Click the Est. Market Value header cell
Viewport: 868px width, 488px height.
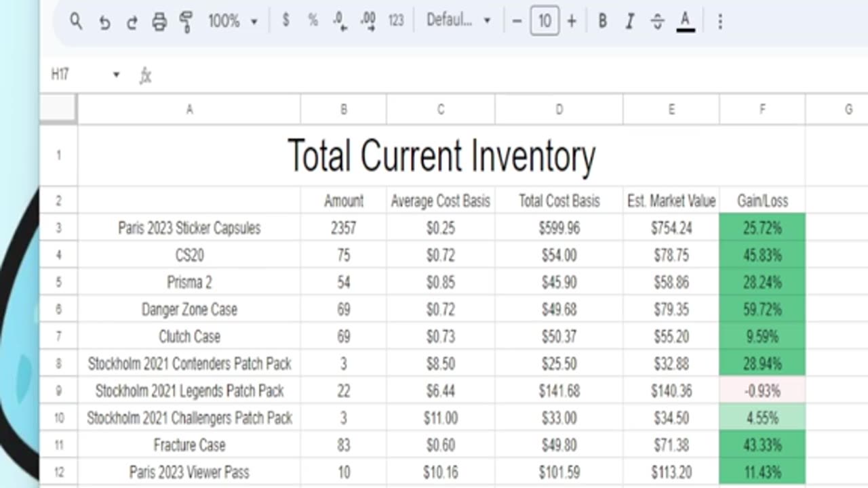(671, 201)
